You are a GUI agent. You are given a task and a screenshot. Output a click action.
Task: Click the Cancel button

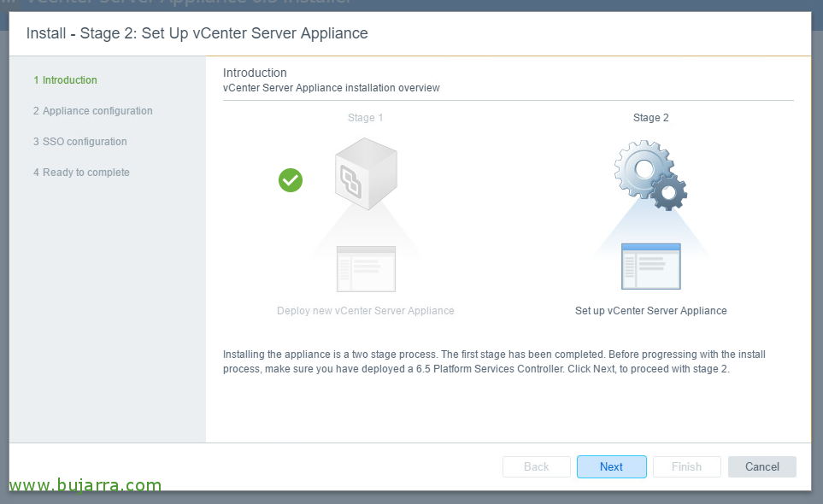tap(762, 466)
